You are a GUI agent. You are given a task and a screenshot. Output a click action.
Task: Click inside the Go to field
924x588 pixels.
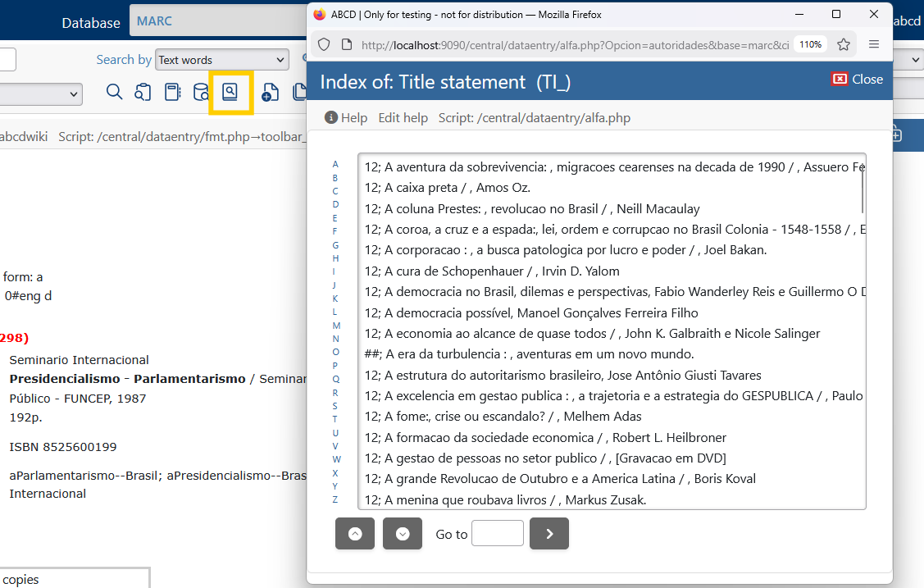pyautogui.click(x=497, y=533)
